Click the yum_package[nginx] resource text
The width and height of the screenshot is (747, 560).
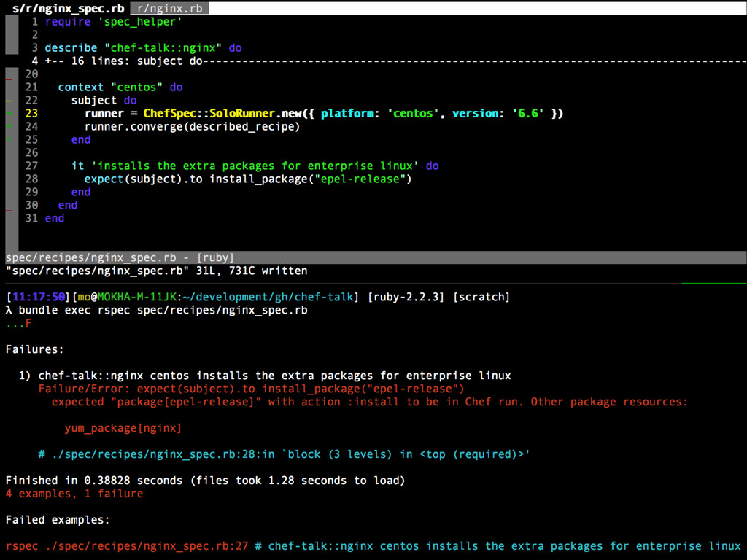(123, 428)
